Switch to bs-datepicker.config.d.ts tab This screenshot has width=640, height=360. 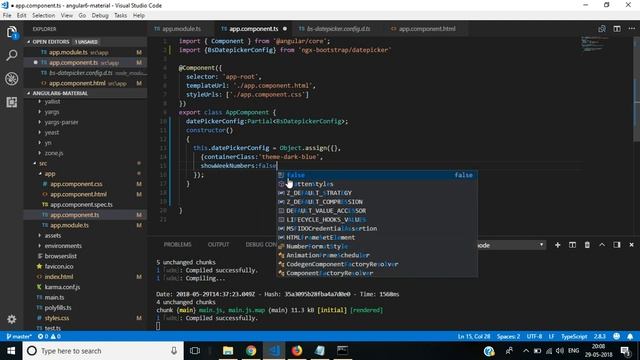pos(335,29)
